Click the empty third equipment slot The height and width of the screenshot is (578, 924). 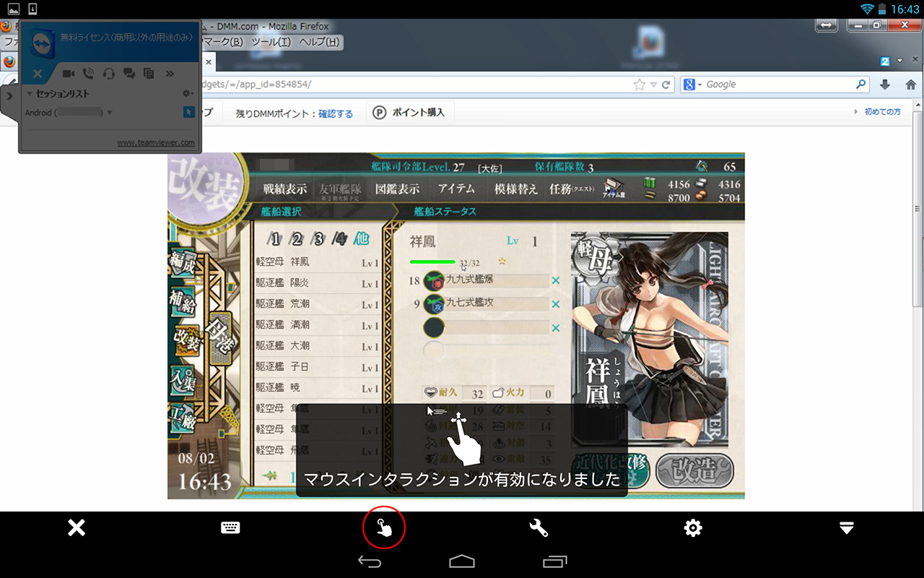tap(487, 327)
